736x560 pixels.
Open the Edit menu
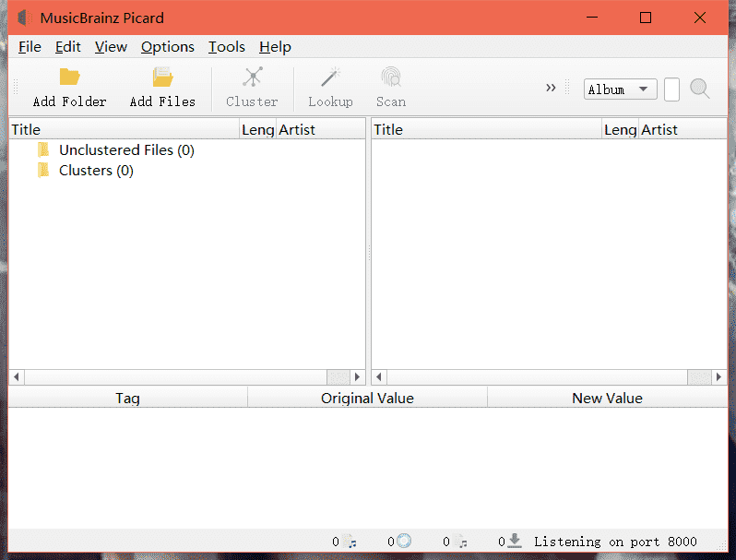[x=68, y=47]
